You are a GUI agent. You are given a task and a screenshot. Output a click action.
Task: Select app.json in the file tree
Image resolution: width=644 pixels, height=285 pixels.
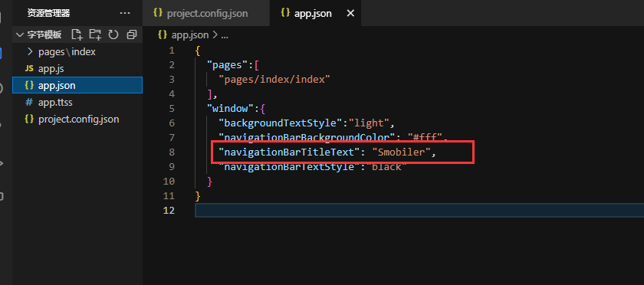pos(77,85)
